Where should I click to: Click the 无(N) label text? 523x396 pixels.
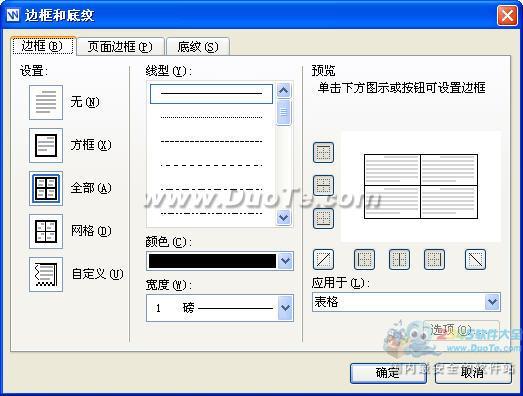pos(85,102)
